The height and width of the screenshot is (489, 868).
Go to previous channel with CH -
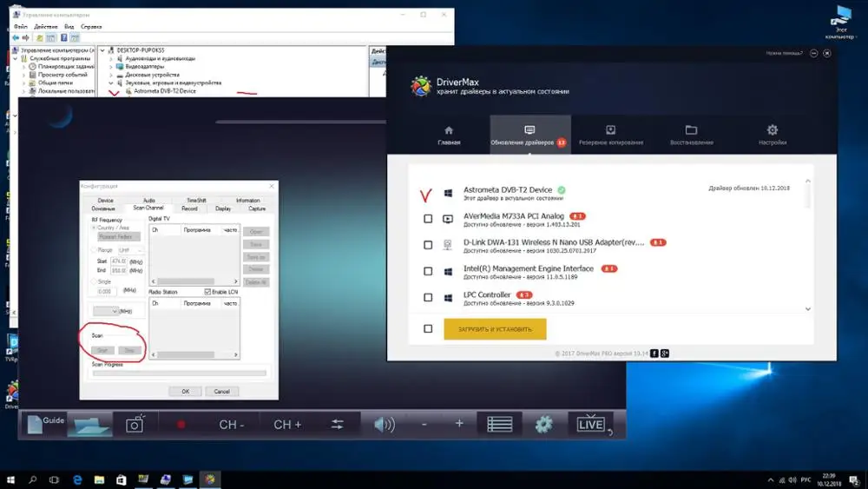(232, 425)
